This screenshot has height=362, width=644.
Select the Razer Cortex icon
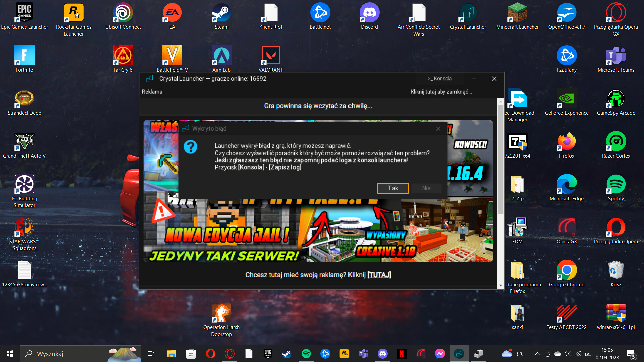(616, 145)
